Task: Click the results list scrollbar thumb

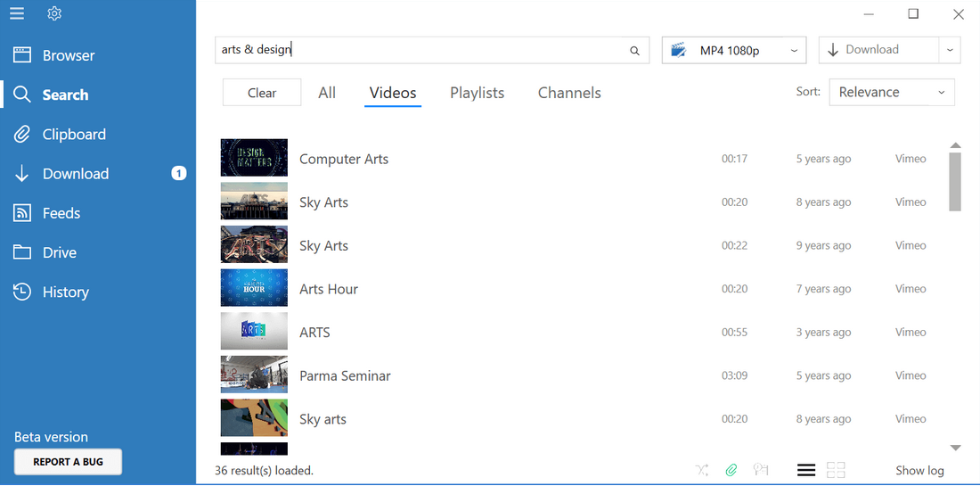Action: tap(955, 181)
